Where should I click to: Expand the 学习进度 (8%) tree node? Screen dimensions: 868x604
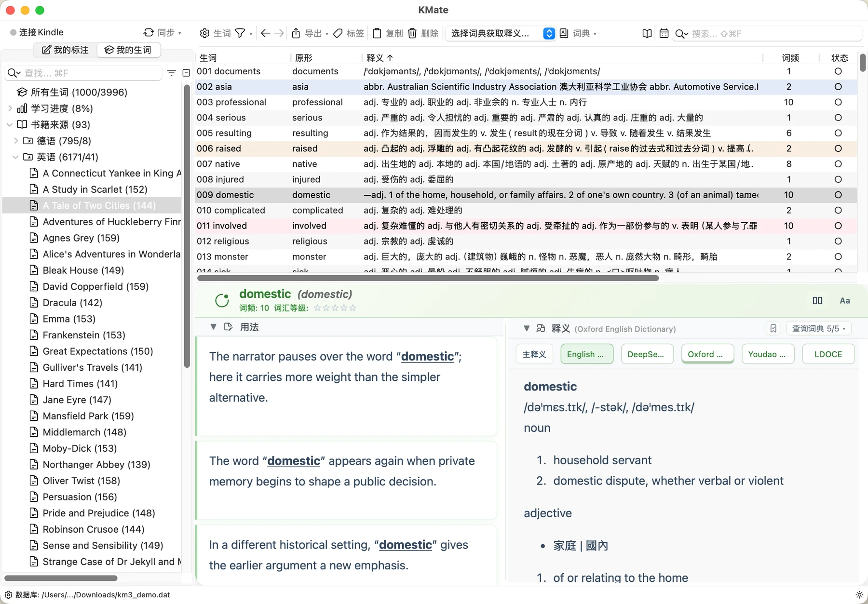click(10, 108)
